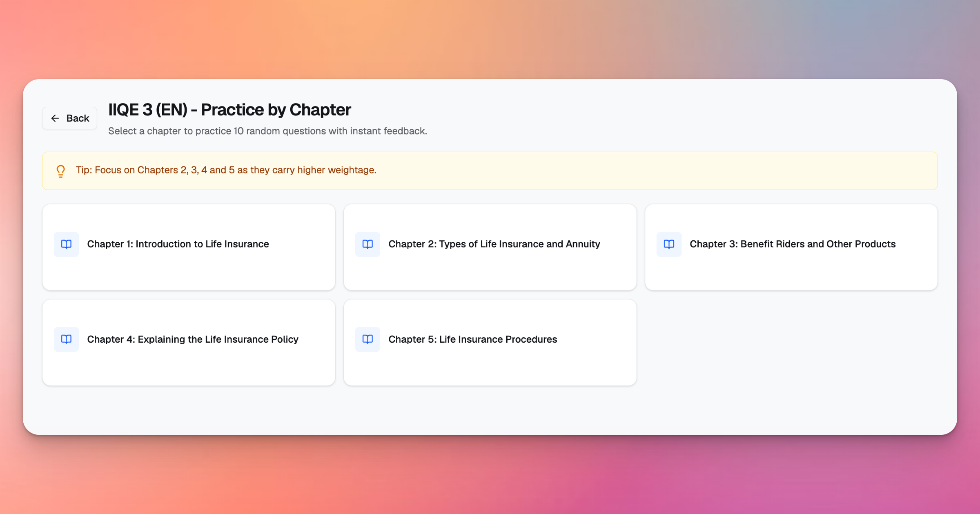This screenshot has height=514, width=980.
Task: Select Chapter 1: Introduction to Life Insurance
Action: coord(189,247)
